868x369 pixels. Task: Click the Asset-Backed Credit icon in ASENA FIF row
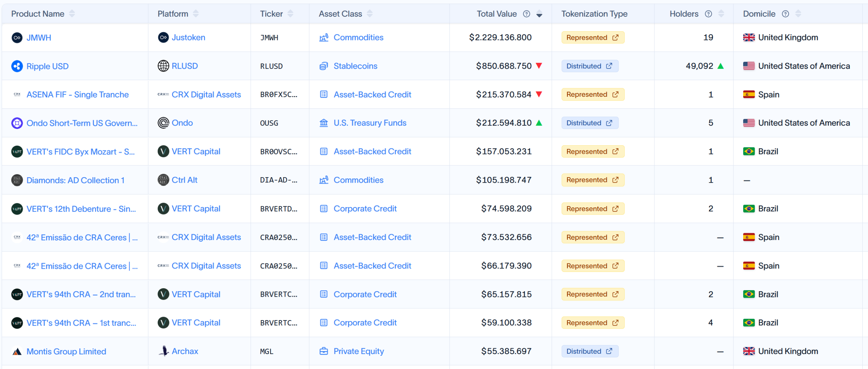(x=324, y=94)
